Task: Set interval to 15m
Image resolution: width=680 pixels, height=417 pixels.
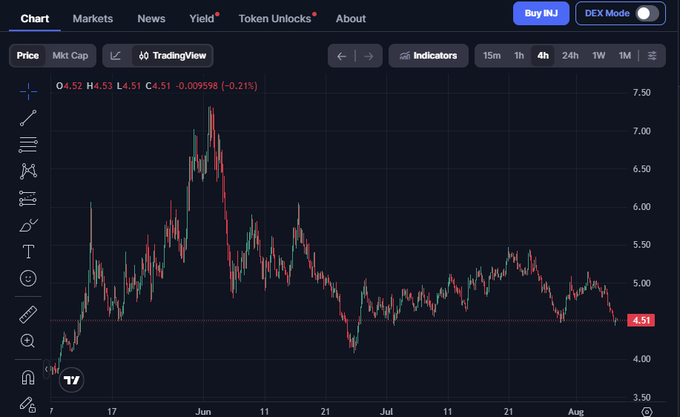Action: 492,55
